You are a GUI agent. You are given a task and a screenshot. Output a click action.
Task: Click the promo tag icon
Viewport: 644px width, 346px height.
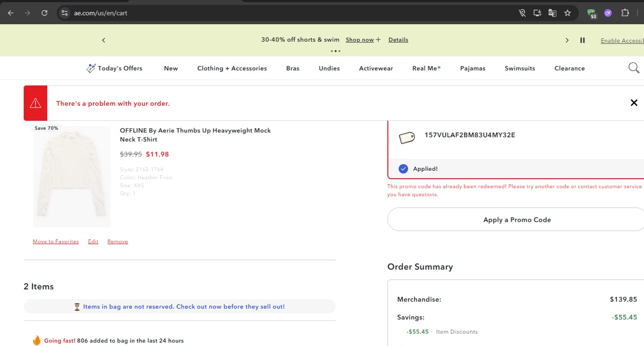coord(407,138)
